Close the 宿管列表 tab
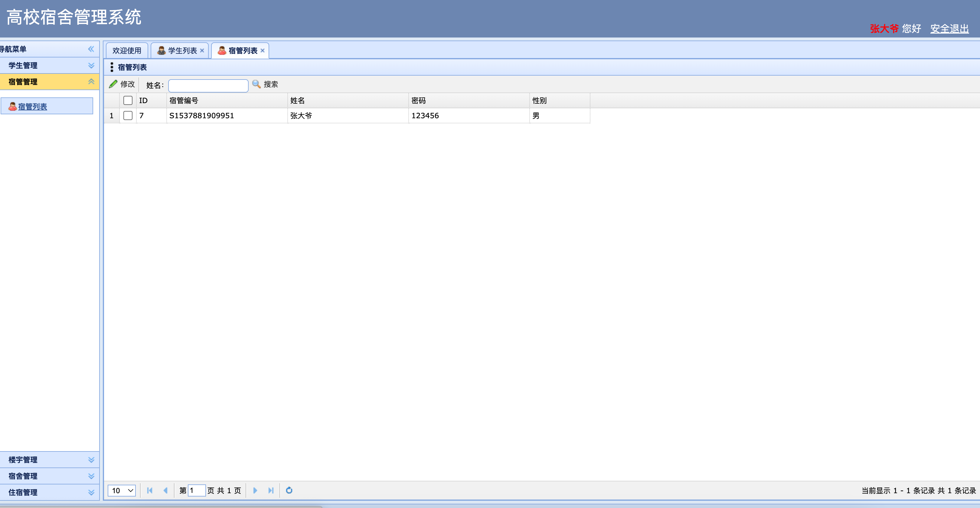 click(263, 50)
